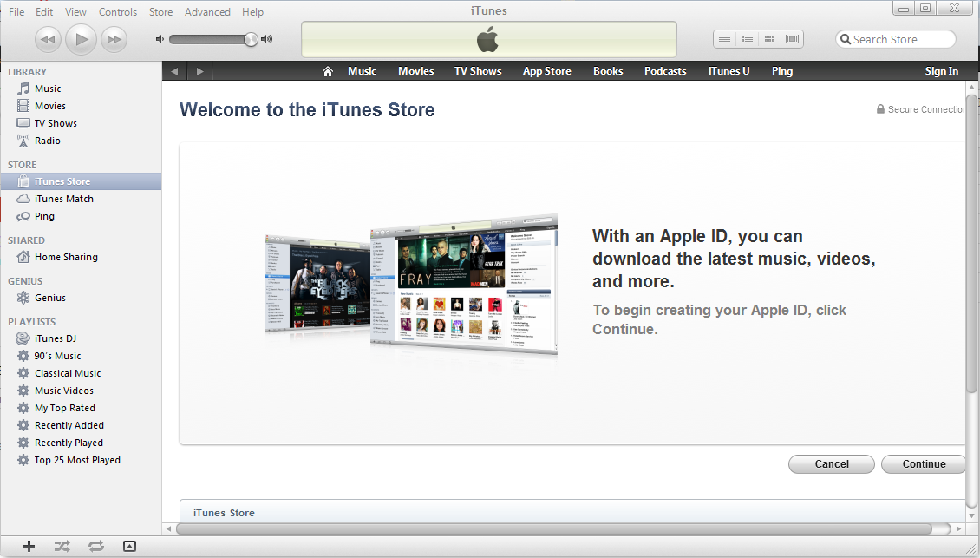The image size is (980, 558).
Task: Go back in the store navigation
Action: 174,71
